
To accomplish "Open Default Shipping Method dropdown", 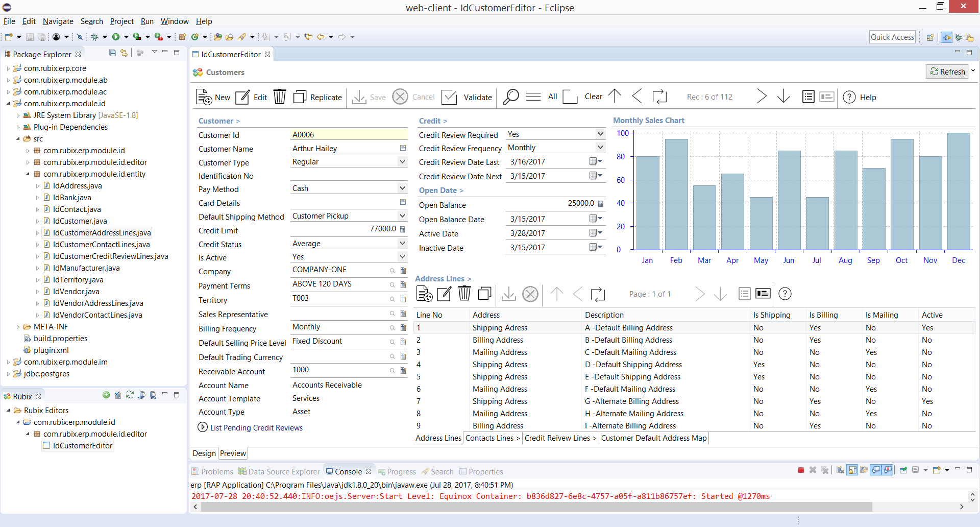I will click(x=402, y=215).
